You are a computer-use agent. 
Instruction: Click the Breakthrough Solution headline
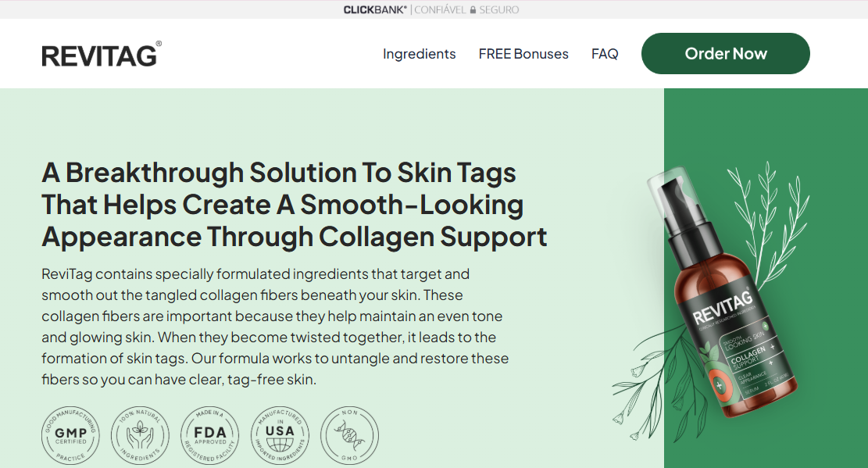294,205
